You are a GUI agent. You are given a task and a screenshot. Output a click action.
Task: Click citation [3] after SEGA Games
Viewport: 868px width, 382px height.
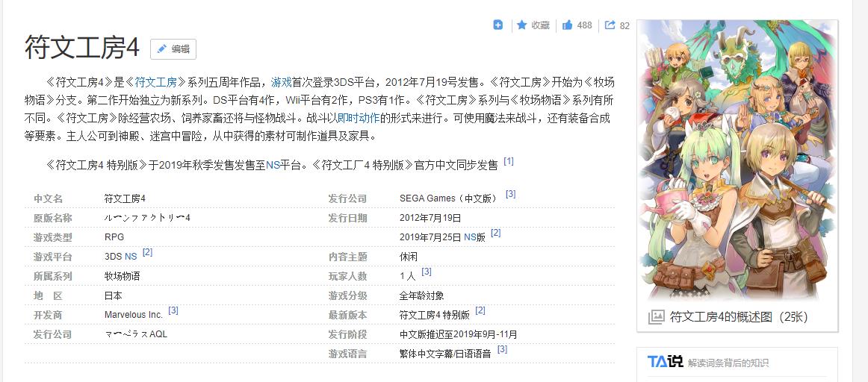point(511,195)
